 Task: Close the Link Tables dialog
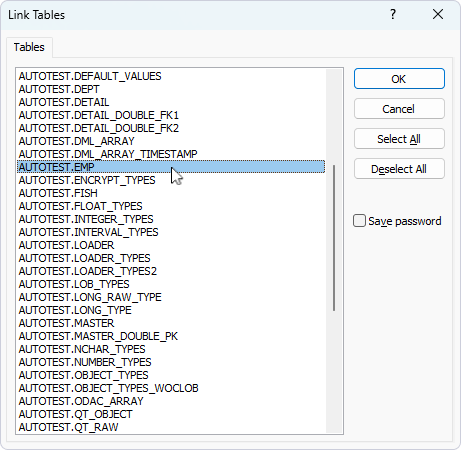tap(438, 14)
